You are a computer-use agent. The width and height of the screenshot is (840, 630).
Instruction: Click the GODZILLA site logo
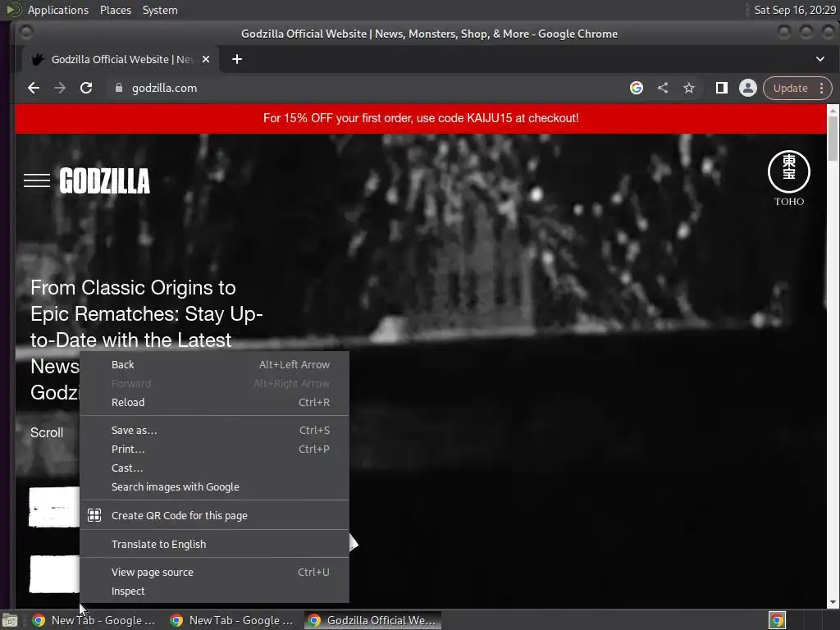click(104, 180)
